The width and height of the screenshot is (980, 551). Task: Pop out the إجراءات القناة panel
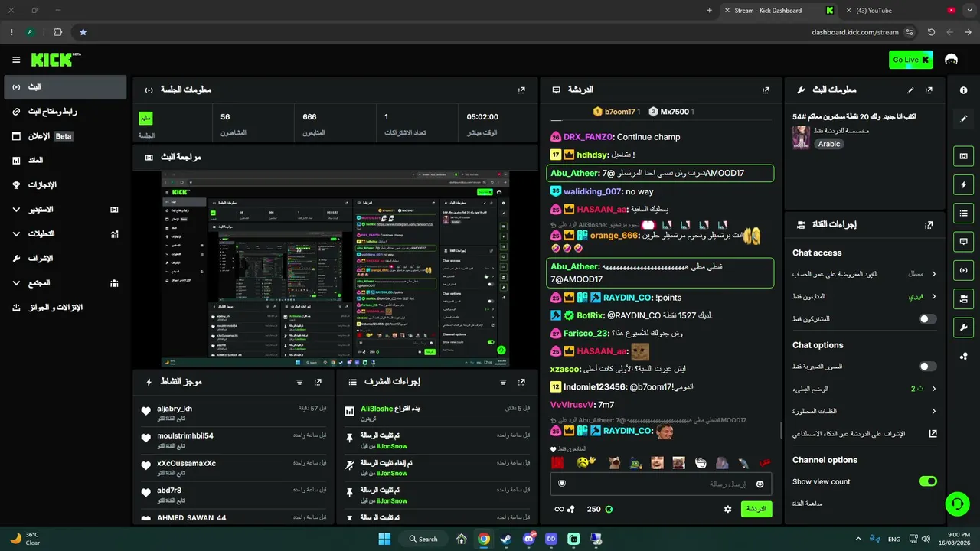tap(929, 225)
